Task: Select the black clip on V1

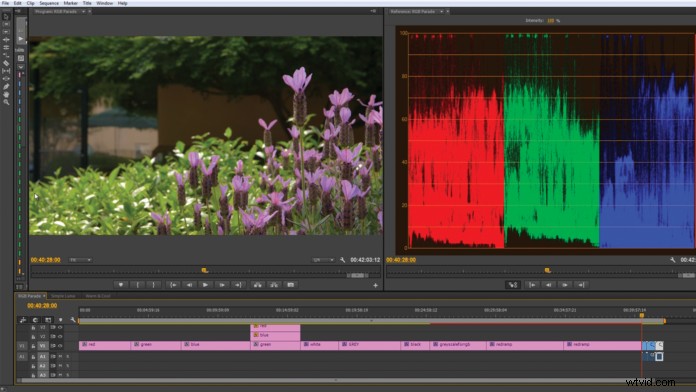Action: click(x=415, y=345)
